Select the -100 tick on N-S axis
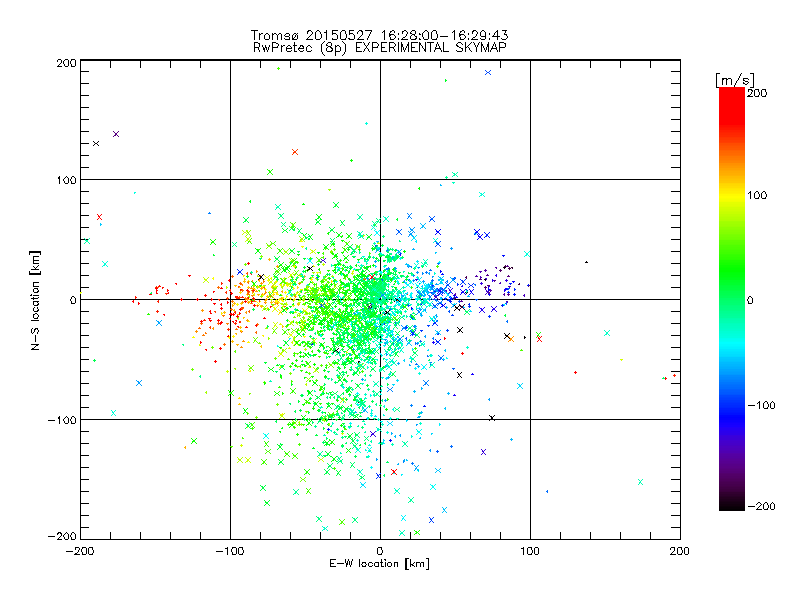800x600 pixels. [62, 420]
